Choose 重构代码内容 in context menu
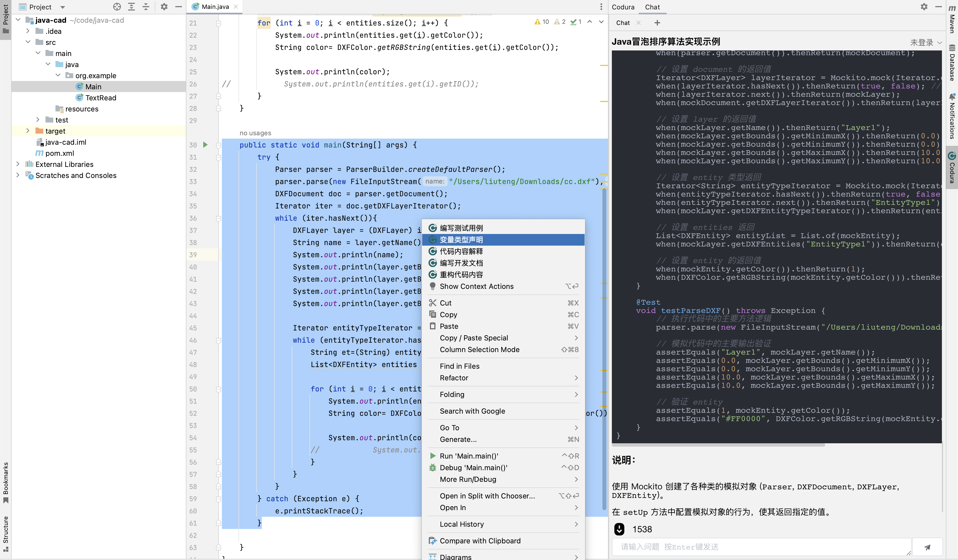The height and width of the screenshot is (560, 958). point(503,275)
